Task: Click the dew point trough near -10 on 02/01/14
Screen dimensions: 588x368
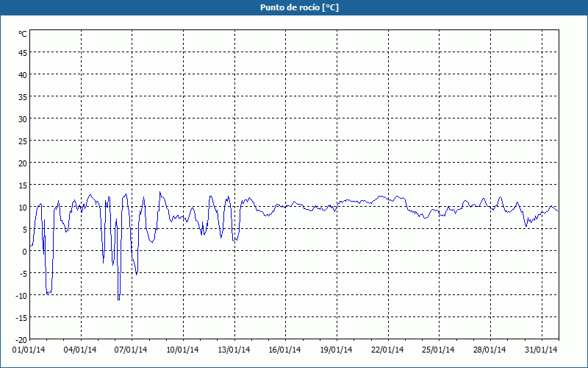Action: 49,293
